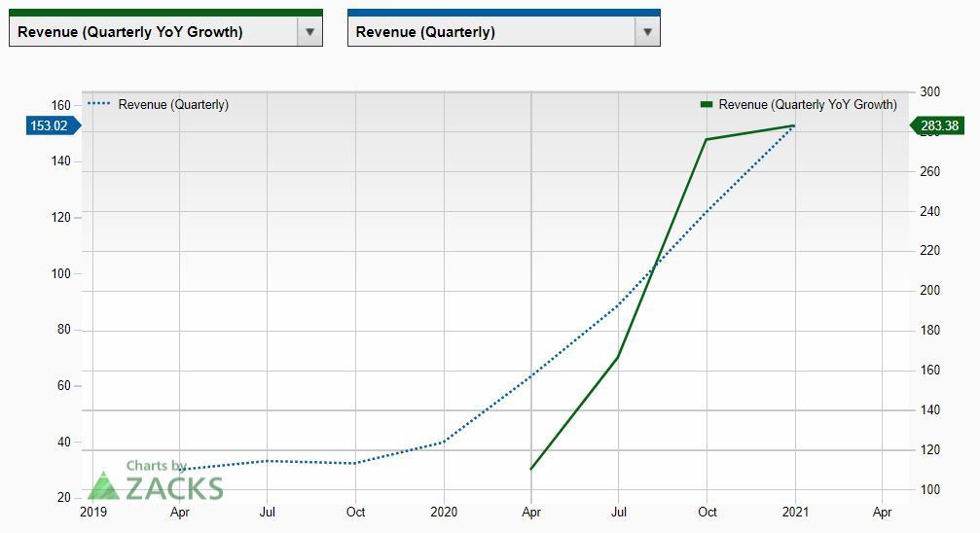Click the green line point at October 2020
This screenshot has width=980, height=533.
pos(707,139)
